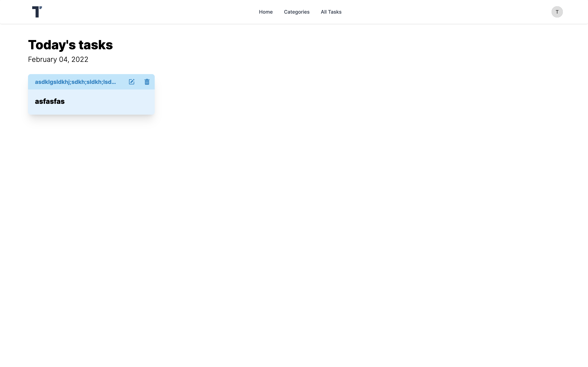Click the Today's tasks heading
This screenshot has height=367, width=588.
point(71,44)
